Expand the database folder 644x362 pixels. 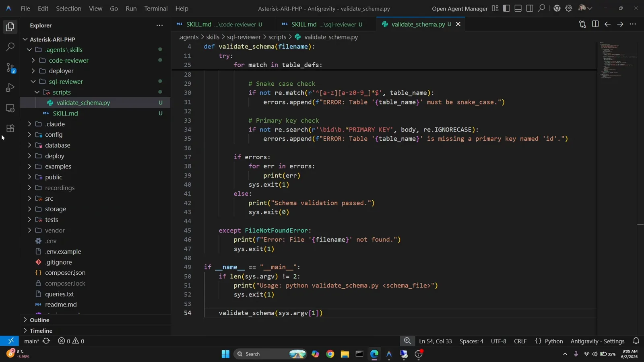pos(29,145)
